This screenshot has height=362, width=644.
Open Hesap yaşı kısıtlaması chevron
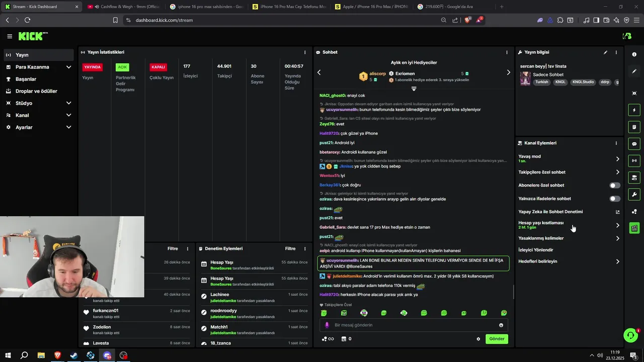coord(618,225)
